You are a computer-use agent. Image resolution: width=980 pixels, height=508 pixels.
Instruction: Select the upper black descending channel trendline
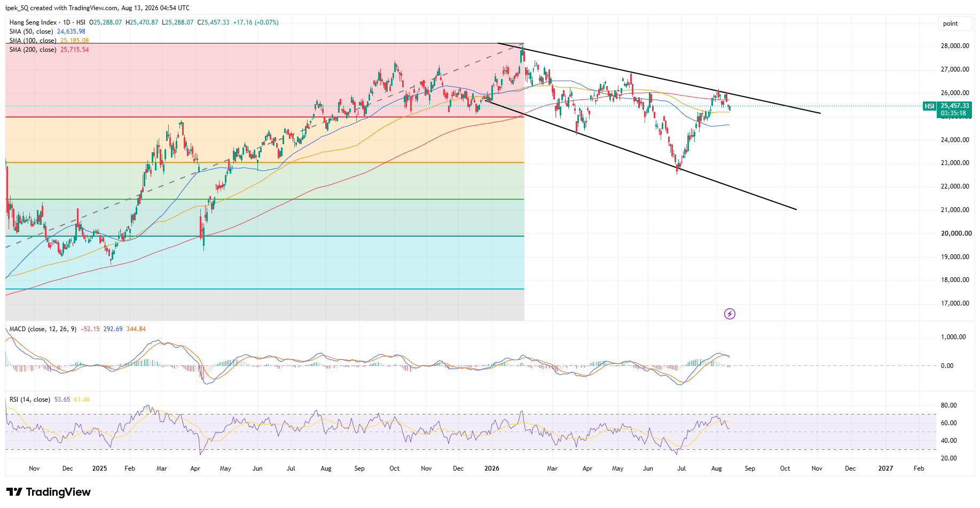(x=659, y=78)
